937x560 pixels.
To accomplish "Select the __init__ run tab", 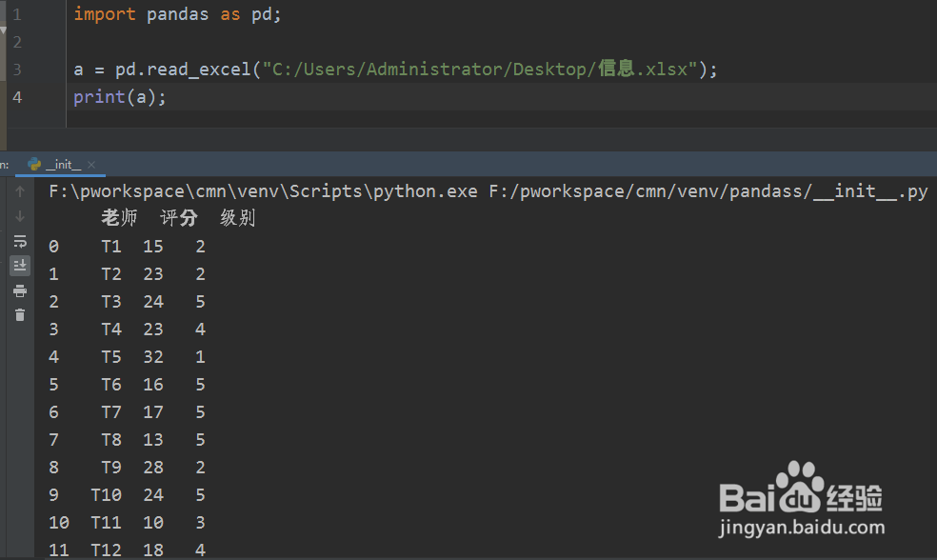I will (x=63, y=165).
